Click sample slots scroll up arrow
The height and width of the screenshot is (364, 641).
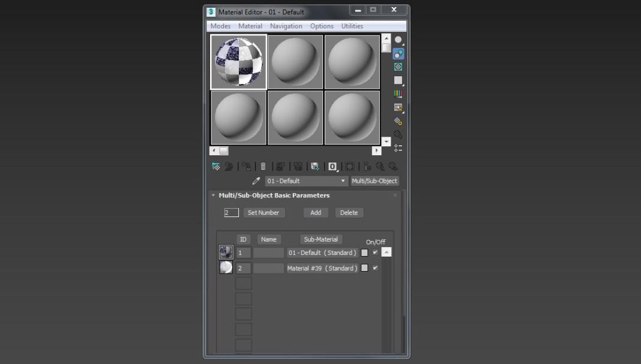click(387, 38)
